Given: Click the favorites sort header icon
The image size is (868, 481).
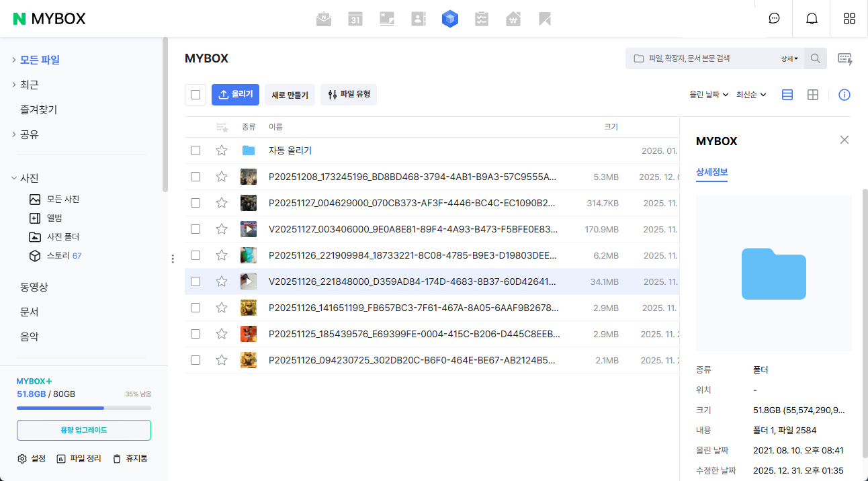Looking at the screenshot, I should coord(222,127).
